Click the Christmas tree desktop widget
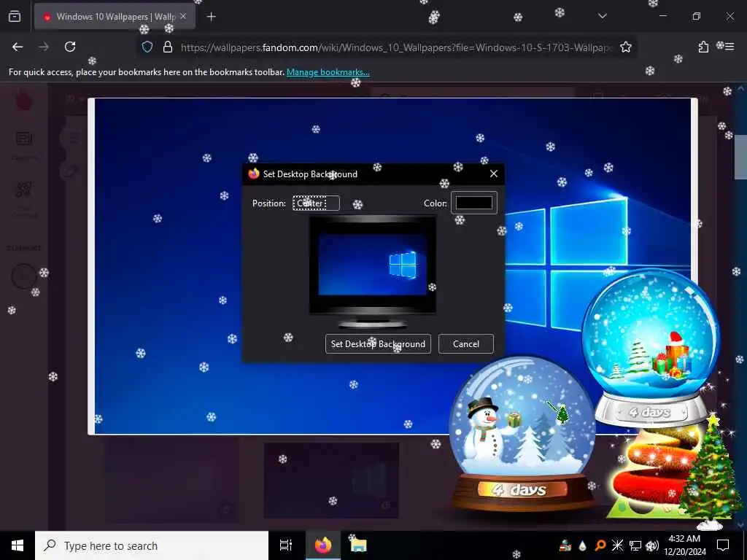 tap(710, 472)
